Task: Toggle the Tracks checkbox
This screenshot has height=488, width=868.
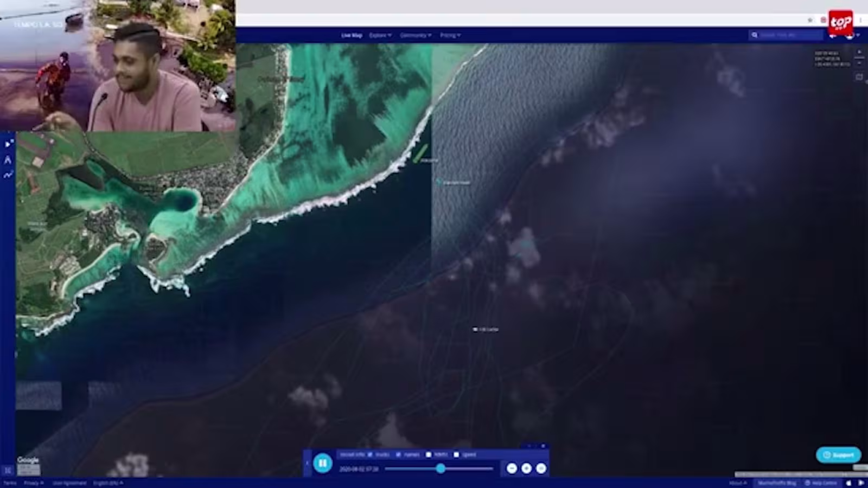Action: click(370, 454)
